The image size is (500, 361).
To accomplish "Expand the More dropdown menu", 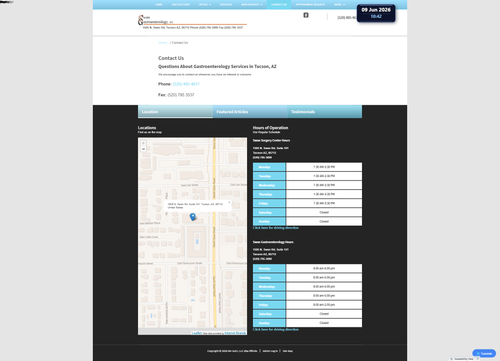I will 339,5.
